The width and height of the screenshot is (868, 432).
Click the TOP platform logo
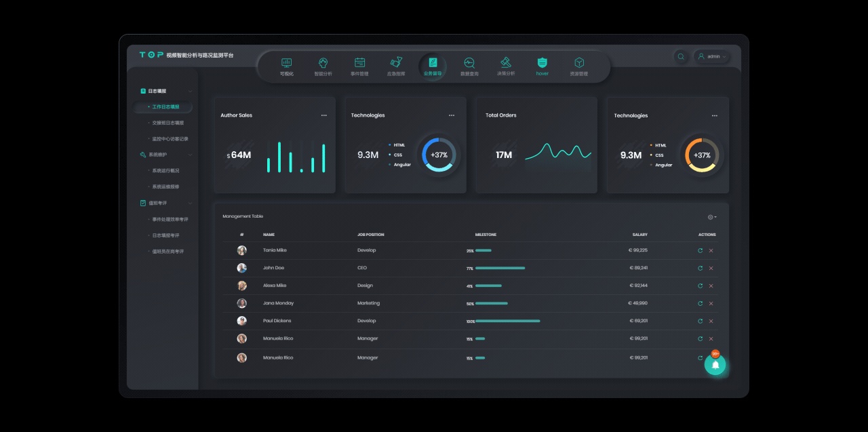tap(151, 55)
